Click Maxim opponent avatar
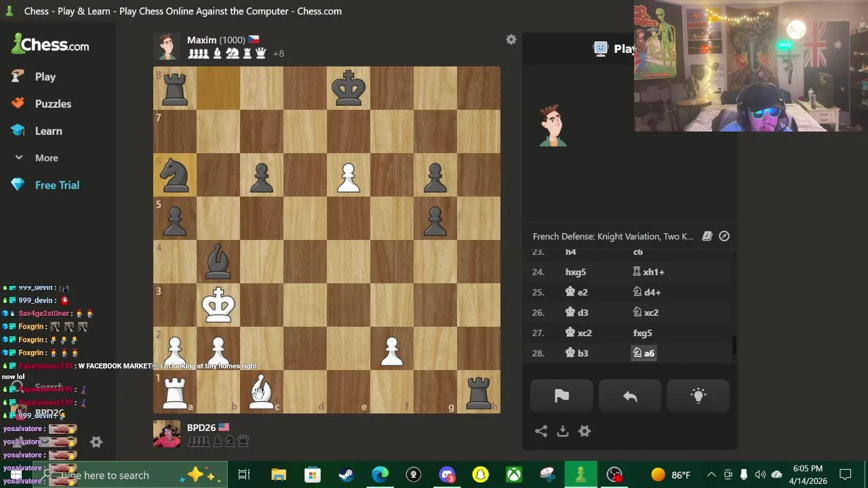This screenshot has height=488, width=868. click(x=167, y=46)
